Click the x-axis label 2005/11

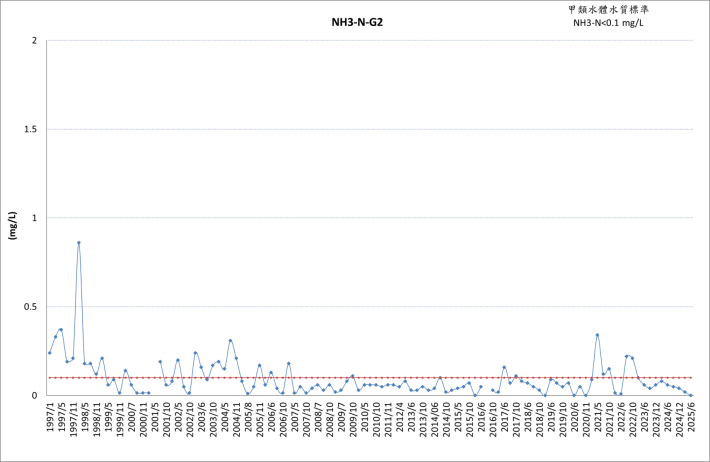(260, 420)
